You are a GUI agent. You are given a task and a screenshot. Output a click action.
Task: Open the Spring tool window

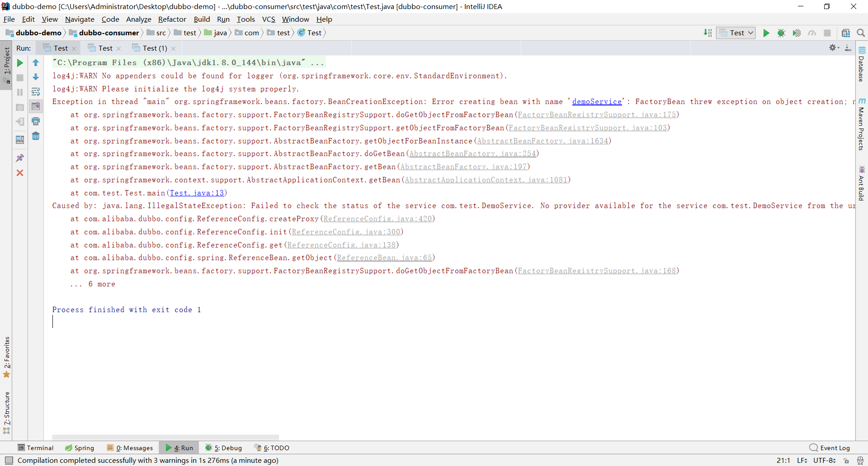pyautogui.click(x=80, y=448)
